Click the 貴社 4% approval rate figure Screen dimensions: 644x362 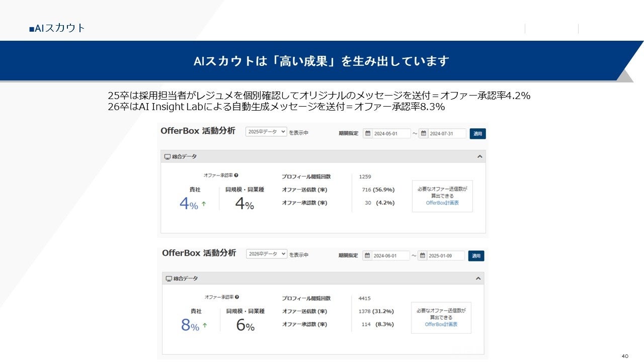coord(189,204)
